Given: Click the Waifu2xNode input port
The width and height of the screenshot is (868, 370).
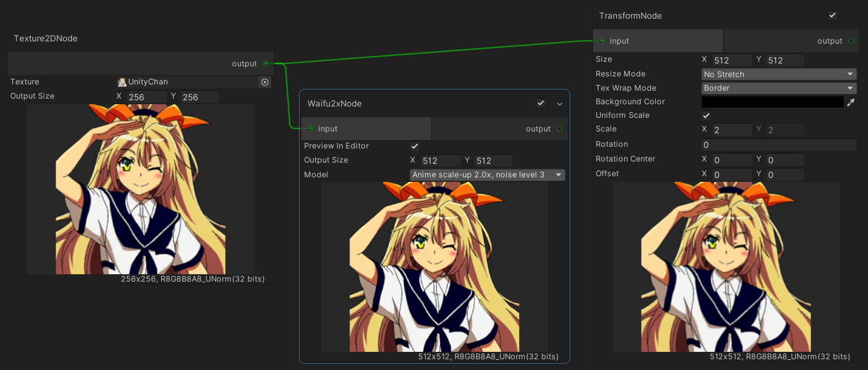Looking at the screenshot, I should click(310, 129).
